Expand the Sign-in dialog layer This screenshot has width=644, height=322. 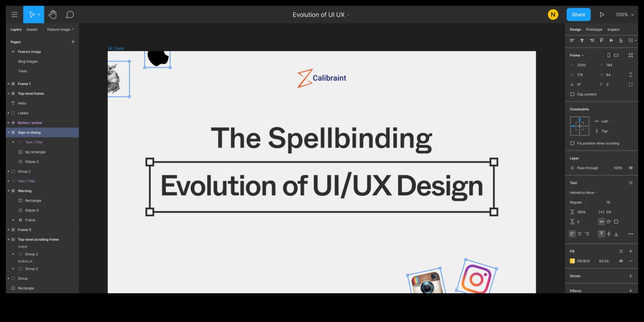coord(8,132)
